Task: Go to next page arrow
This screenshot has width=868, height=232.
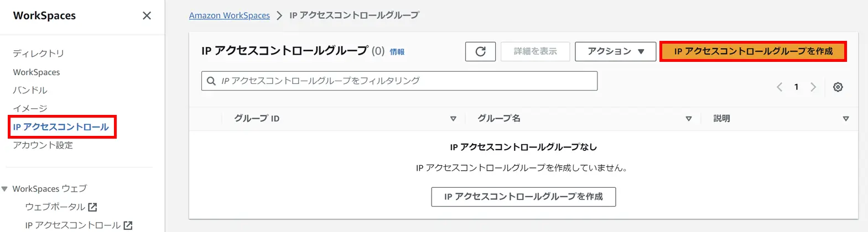Action: pyautogui.click(x=813, y=87)
